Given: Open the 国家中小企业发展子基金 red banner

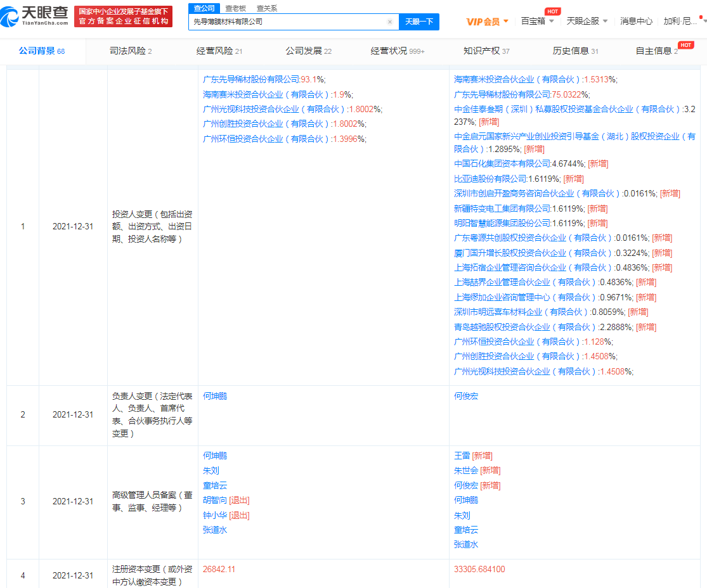Looking at the screenshot, I should click(123, 16).
